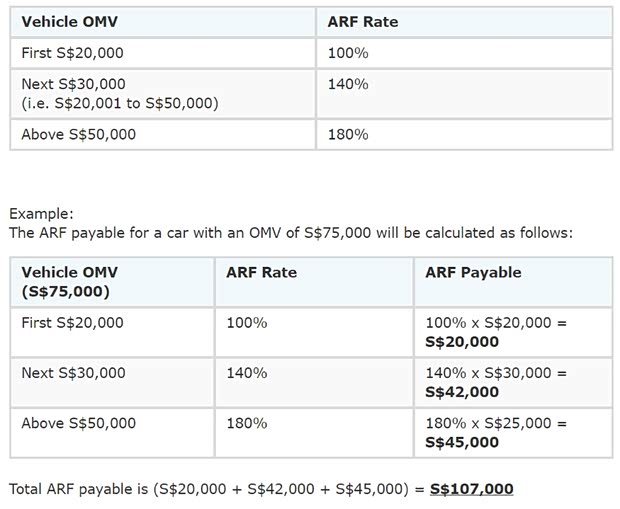The image size is (620, 509).
Task: Select the 180% rate in top table
Action: pyautogui.click(x=348, y=134)
